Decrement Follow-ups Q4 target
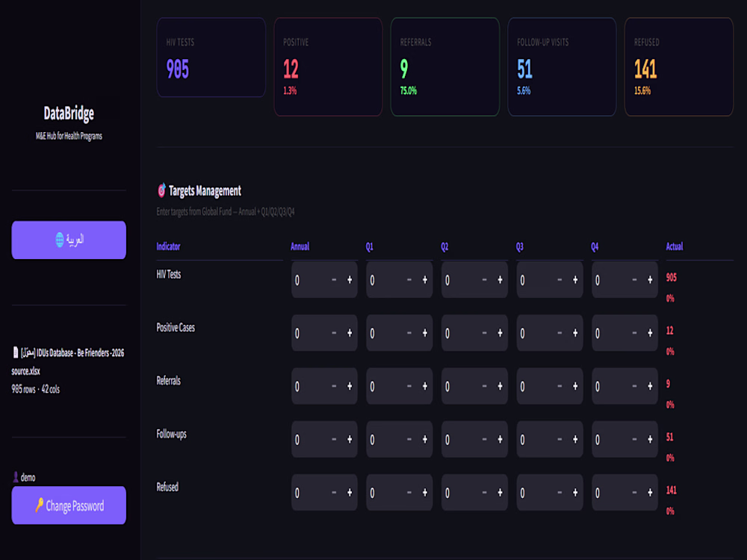The width and height of the screenshot is (747, 560). click(634, 440)
